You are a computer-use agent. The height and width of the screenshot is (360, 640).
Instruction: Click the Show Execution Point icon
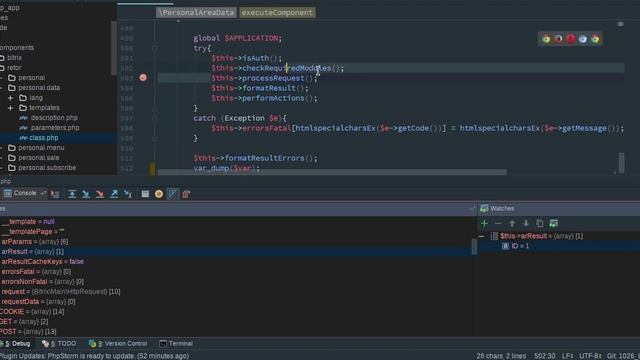[55, 194]
